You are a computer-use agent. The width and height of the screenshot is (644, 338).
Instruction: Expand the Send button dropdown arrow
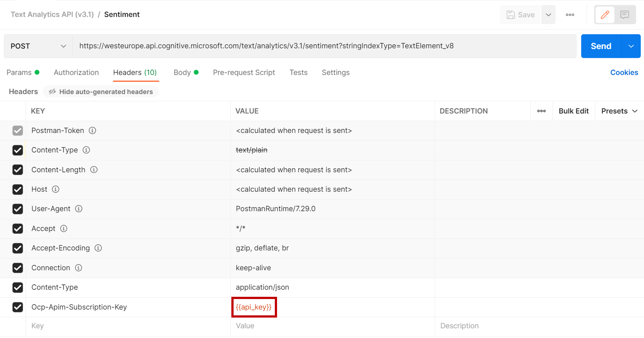tap(631, 46)
